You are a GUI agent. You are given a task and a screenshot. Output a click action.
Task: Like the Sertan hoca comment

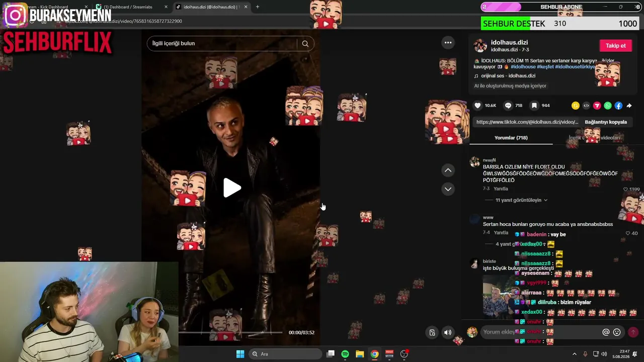[628, 233]
